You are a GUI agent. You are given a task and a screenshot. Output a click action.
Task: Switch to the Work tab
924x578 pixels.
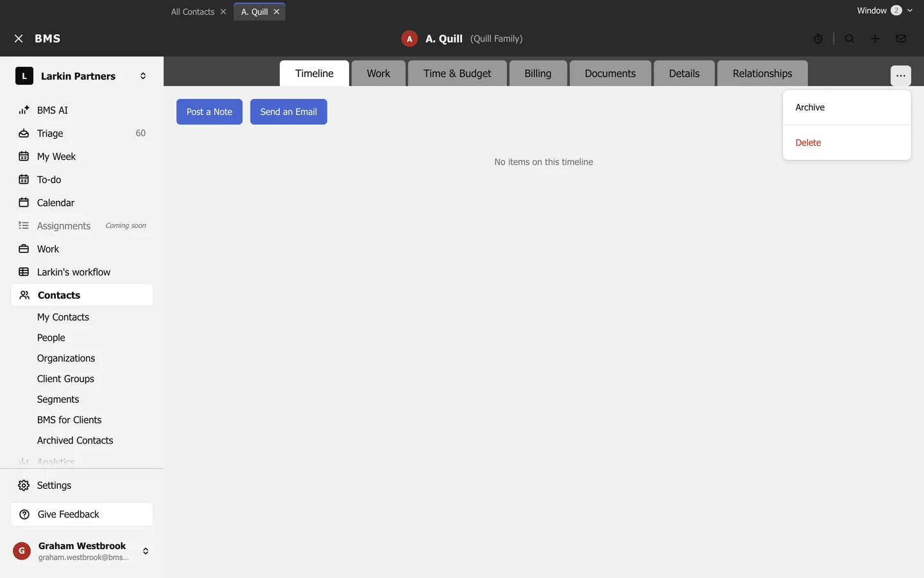click(x=379, y=73)
